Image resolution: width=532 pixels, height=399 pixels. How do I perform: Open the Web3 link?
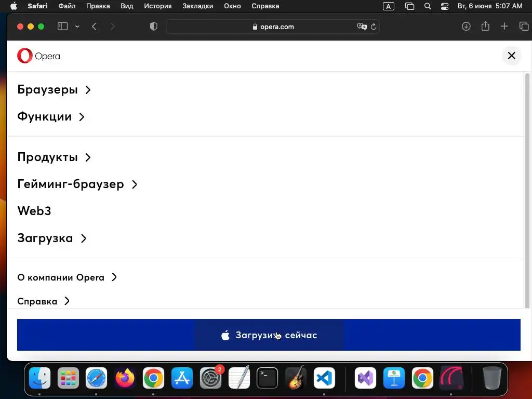click(x=34, y=211)
